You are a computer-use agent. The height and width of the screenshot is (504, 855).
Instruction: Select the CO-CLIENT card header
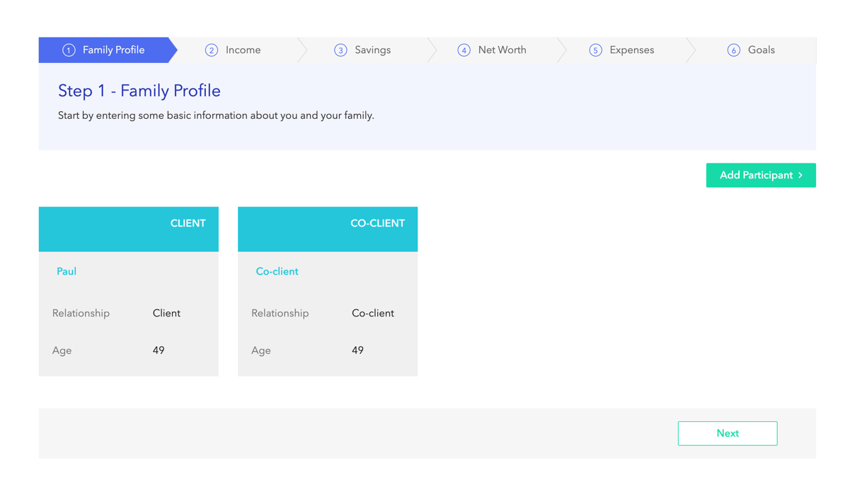tap(327, 229)
